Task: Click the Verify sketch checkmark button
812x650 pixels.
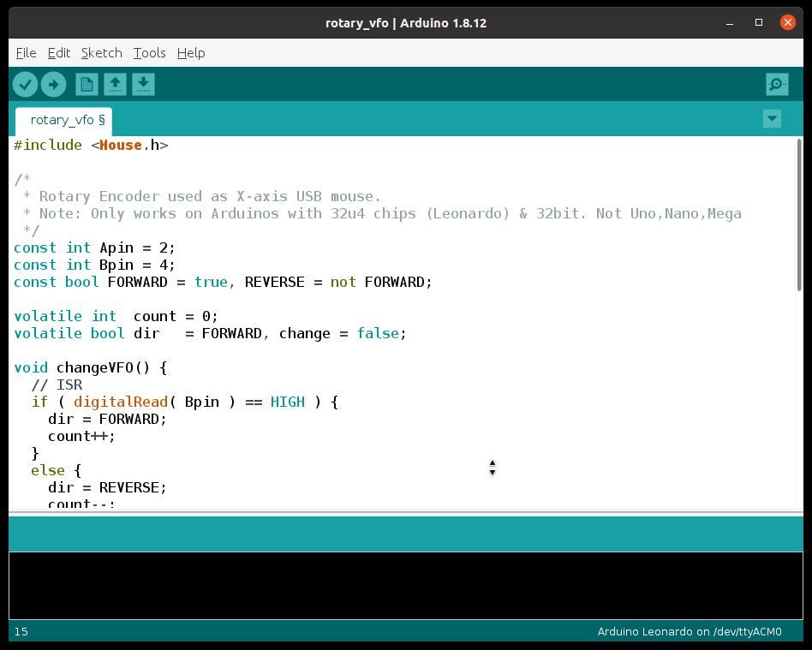Action: (25, 85)
